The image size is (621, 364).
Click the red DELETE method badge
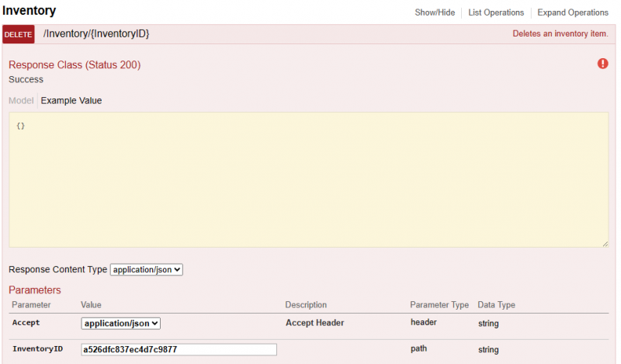tap(18, 35)
